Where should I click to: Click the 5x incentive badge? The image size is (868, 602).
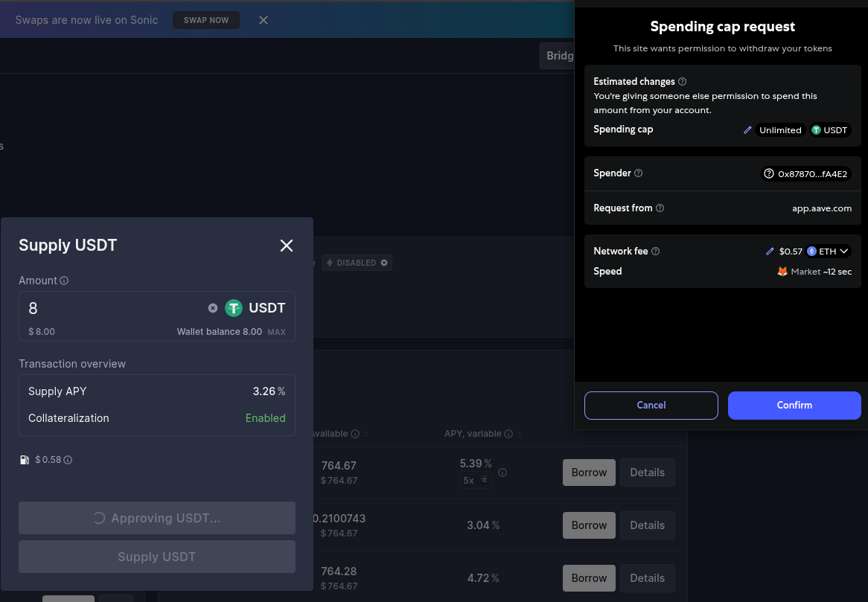point(476,480)
